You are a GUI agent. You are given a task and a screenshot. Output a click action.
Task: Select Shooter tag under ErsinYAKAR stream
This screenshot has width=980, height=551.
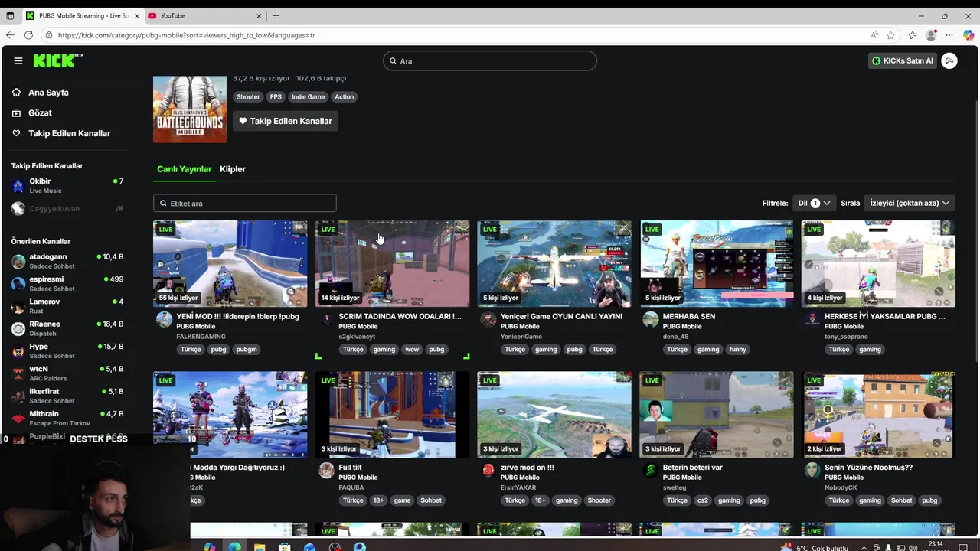(x=599, y=500)
